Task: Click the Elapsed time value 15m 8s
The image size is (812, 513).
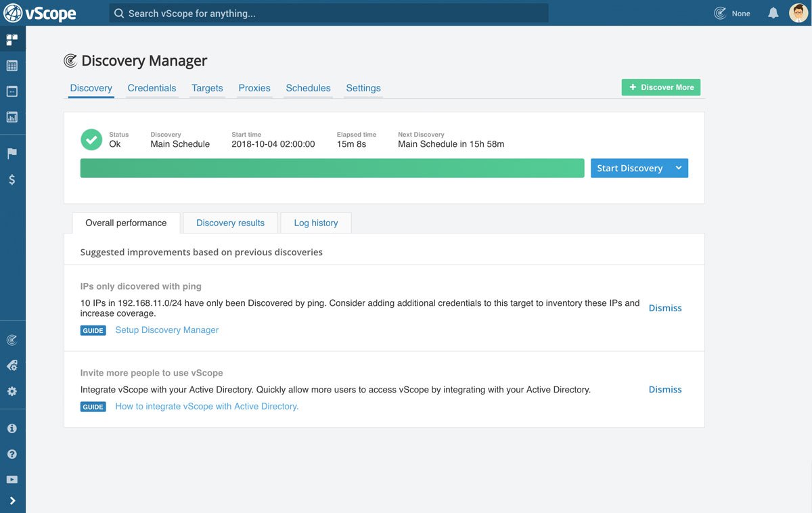Action: click(352, 144)
